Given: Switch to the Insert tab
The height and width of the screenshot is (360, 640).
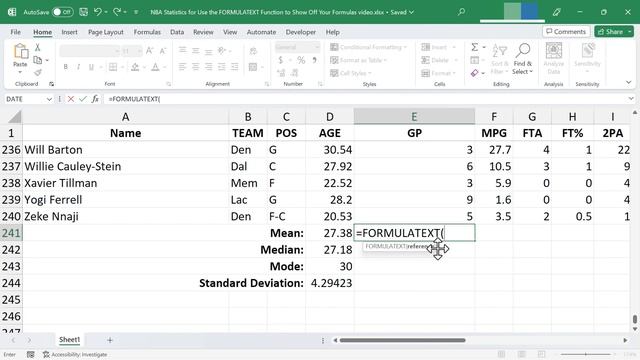Looking at the screenshot, I should (69, 32).
